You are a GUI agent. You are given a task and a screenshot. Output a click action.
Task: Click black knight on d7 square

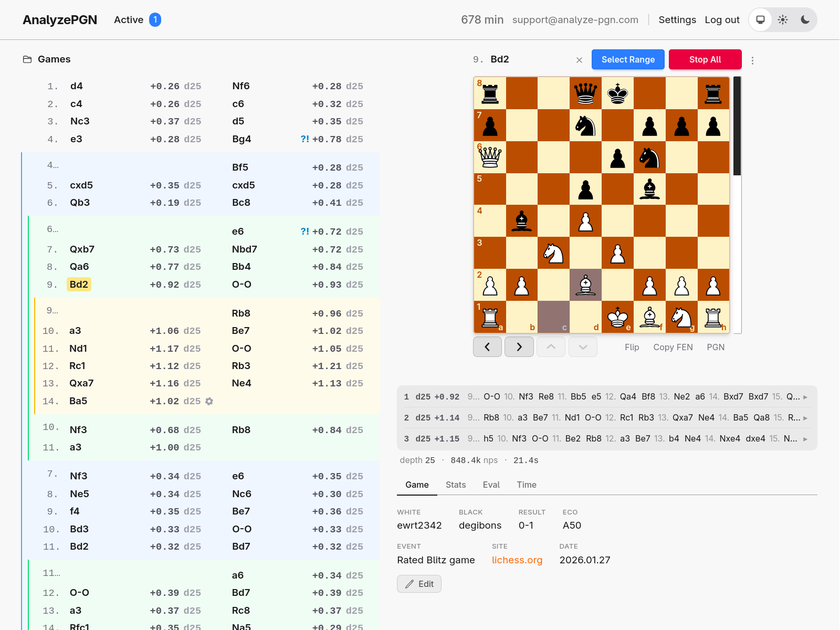pyautogui.click(x=586, y=125)
